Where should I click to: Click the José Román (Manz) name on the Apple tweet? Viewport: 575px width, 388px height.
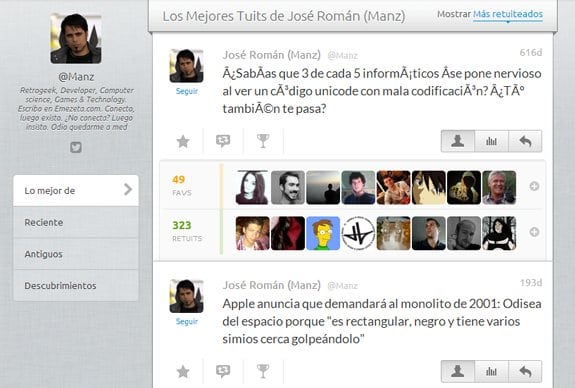click(271, 285)
